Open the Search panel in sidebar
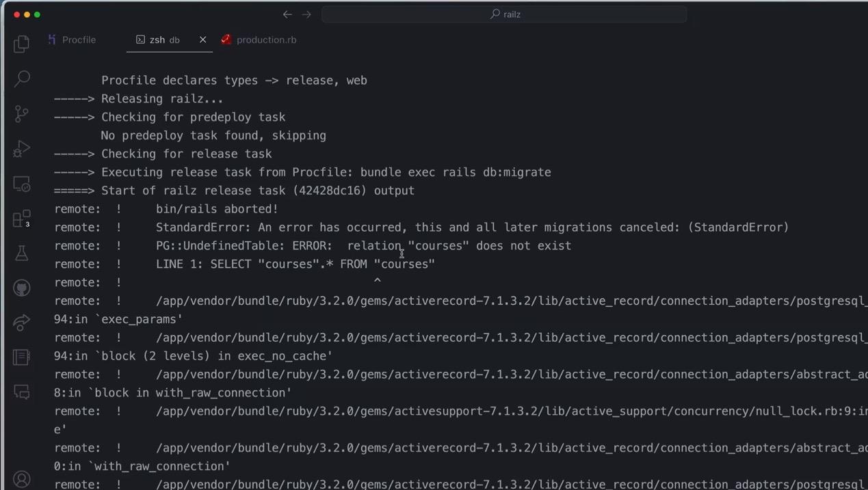The height and width of the screenshot is (490, 868). [22, 79]
